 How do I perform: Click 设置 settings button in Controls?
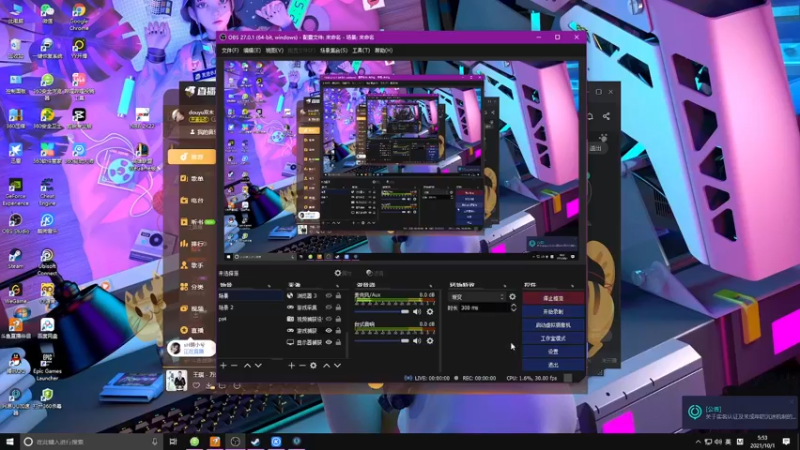[x=553, y=352]
